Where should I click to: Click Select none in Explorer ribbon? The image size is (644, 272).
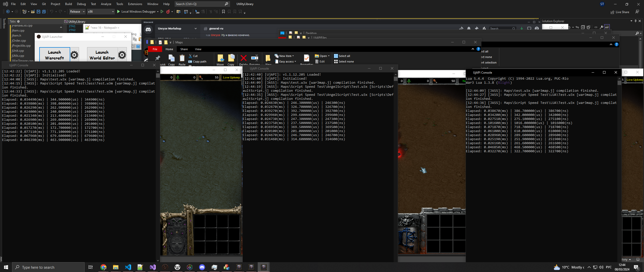click(x=344, y=62)
